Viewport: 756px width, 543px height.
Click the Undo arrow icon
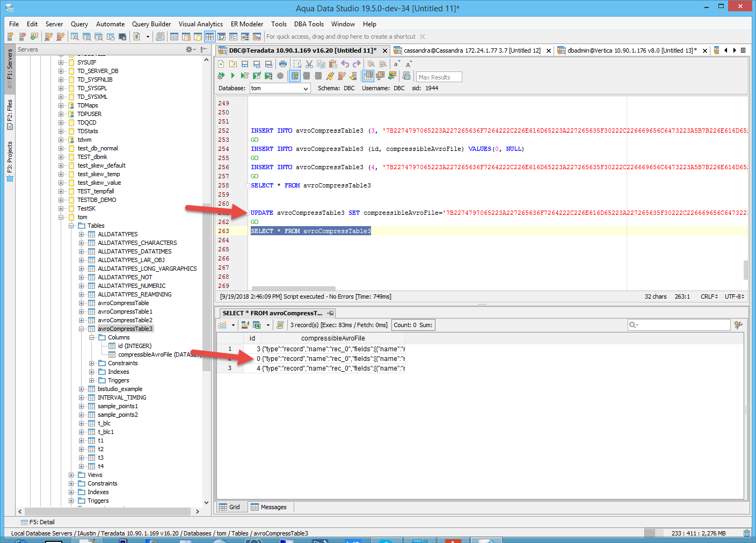345,64
